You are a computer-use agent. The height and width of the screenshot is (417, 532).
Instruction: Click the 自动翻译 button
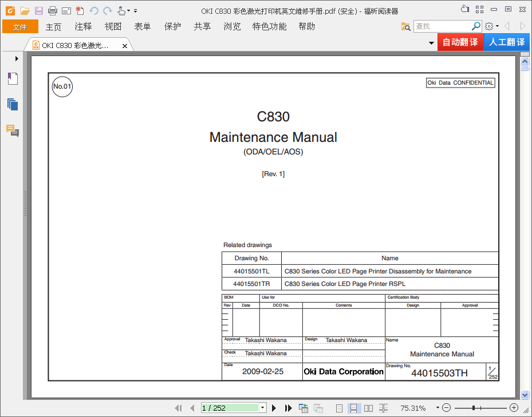pos(460,42)
